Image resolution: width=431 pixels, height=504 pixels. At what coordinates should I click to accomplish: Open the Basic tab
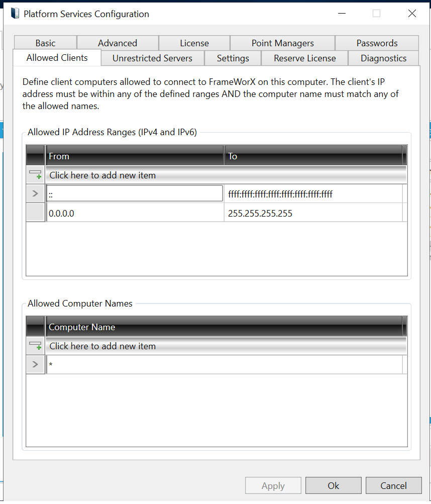[45, 43]
